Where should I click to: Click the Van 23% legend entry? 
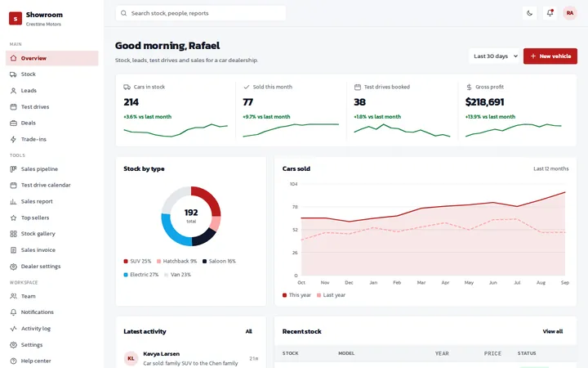[x=178, y=275]
